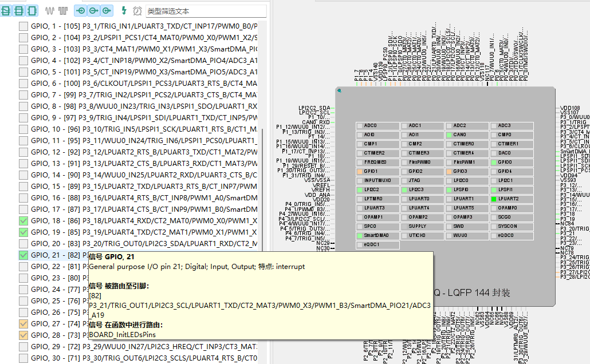Toggle the GPIO, 27 checkbox
Screen dimensions: 590x364
tap(23, 324)
